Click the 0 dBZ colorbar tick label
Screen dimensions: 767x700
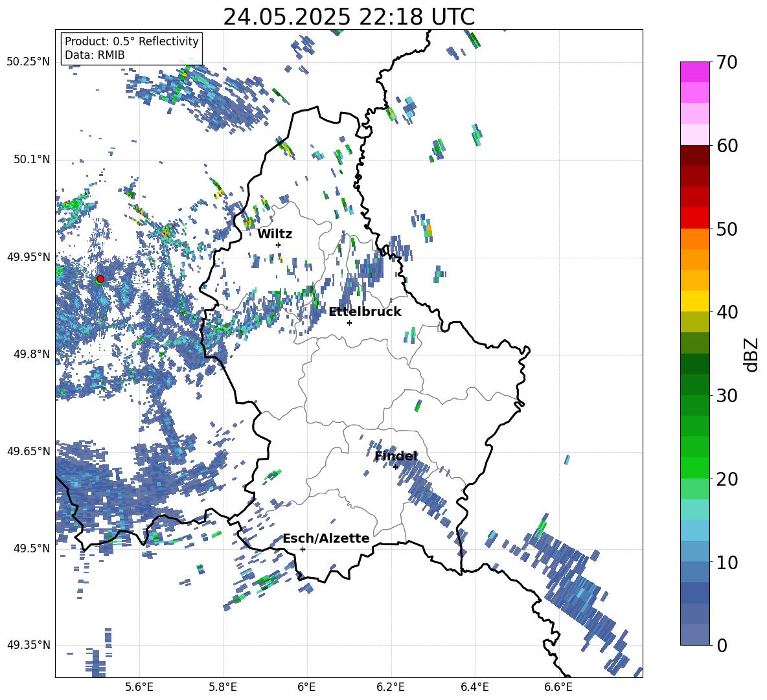tap(721, 645)
